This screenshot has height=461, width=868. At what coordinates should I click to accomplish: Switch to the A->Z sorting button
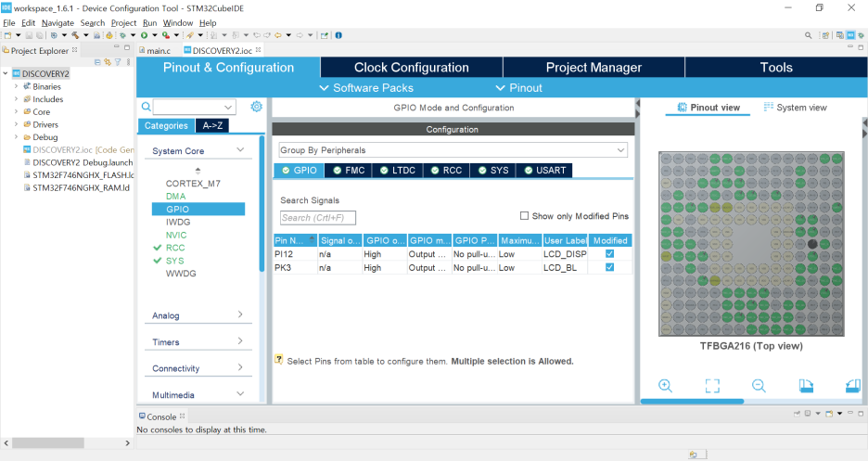(212, 125)
